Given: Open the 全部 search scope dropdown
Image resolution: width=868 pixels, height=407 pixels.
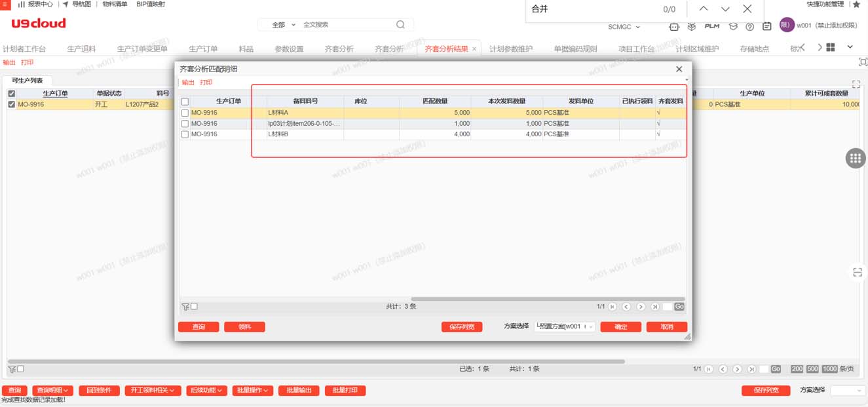Looking at the screenshot, I should tap(284, 25).
